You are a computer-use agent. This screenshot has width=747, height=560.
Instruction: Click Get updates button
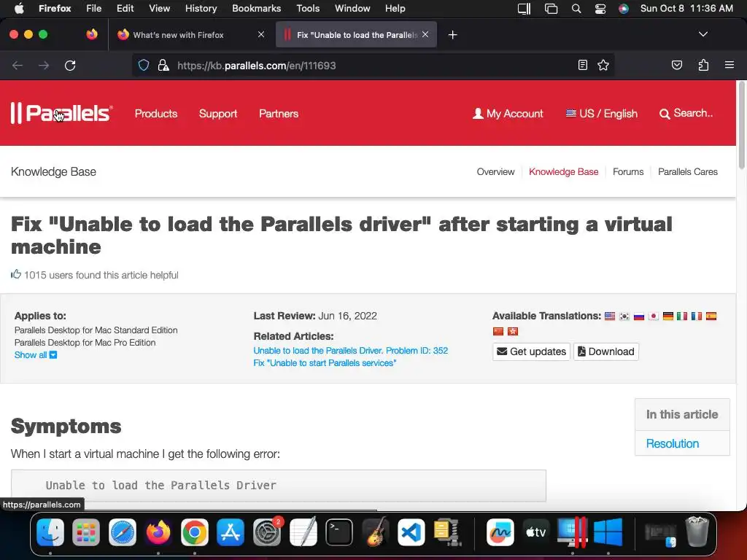click(531, 351)
